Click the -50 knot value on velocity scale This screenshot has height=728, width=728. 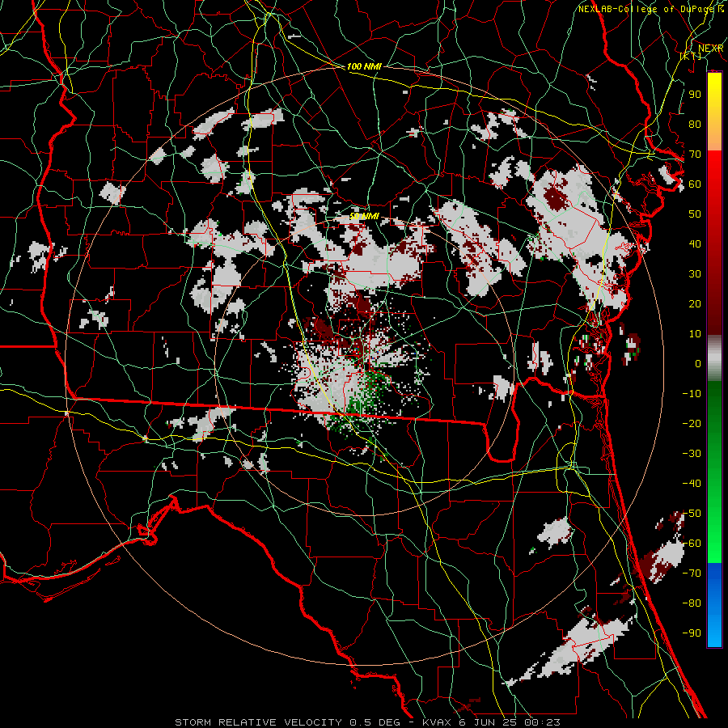pos(692,514)
